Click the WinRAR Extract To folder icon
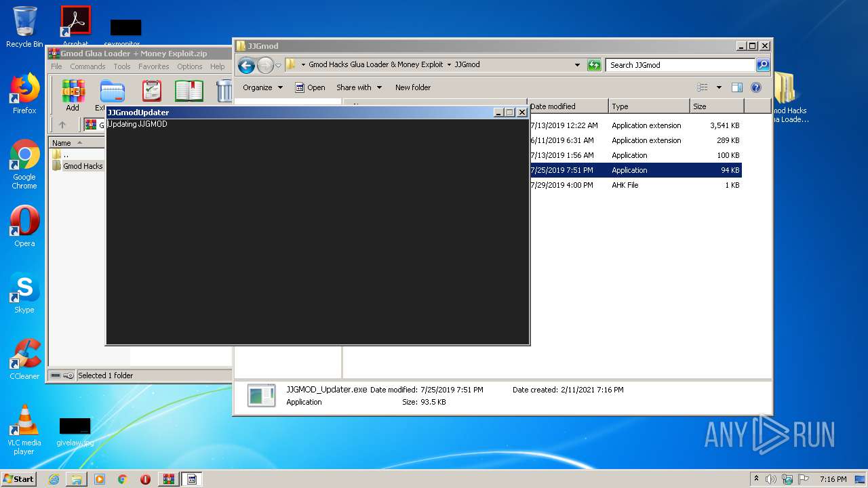This screenshot has width=868, height=488. pyautogui.click(x=112, y=91)
